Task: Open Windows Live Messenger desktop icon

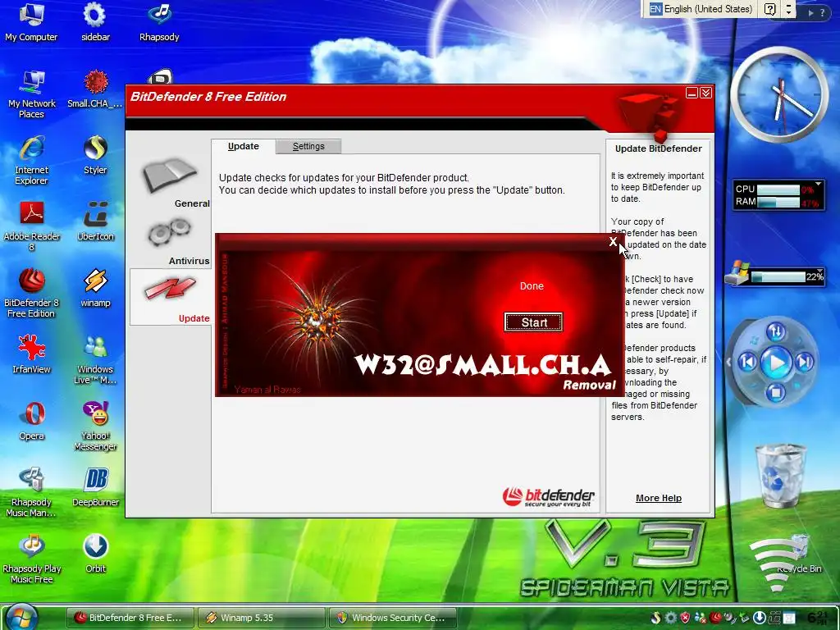Action: point(95,360)
